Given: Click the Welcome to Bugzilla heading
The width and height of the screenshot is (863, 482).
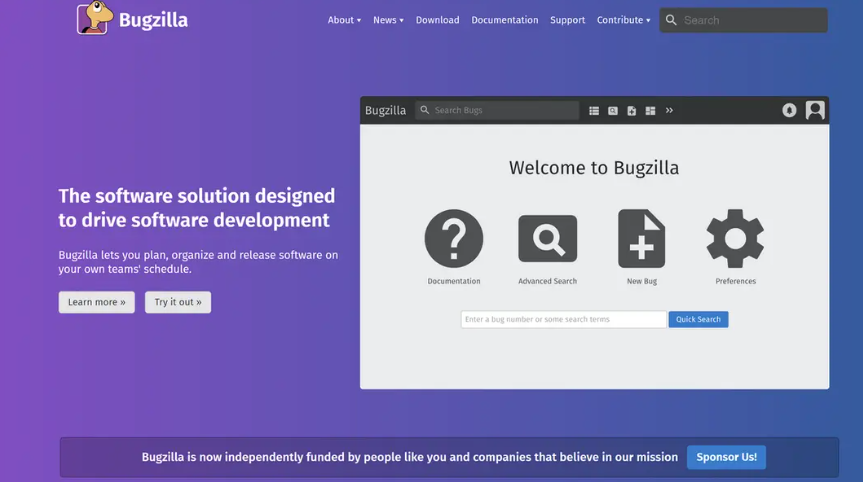Looking at the screenshot, I should [x=594, y=168].
